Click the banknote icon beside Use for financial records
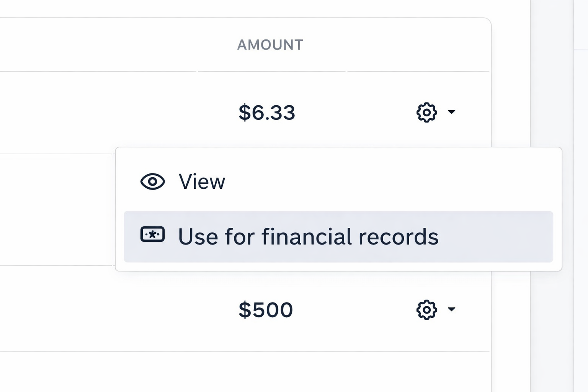588x392 pixels. 152,234
